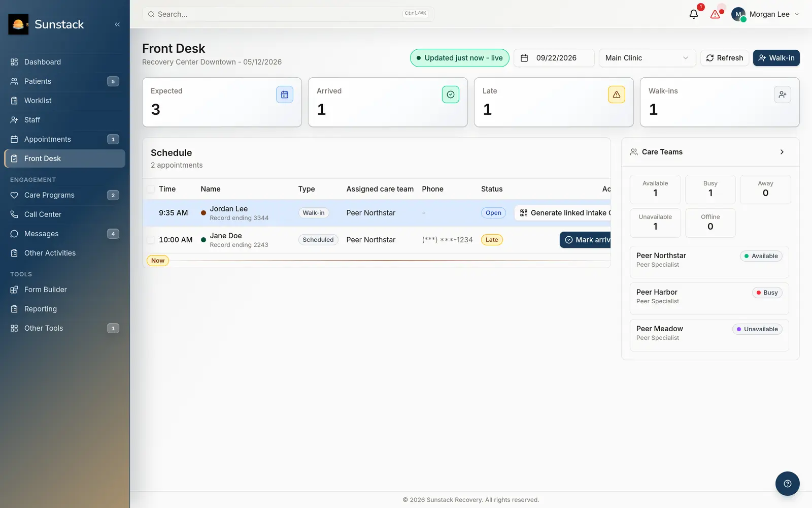Toggle the select-all checkbox in the schedule header

[151, 189]
